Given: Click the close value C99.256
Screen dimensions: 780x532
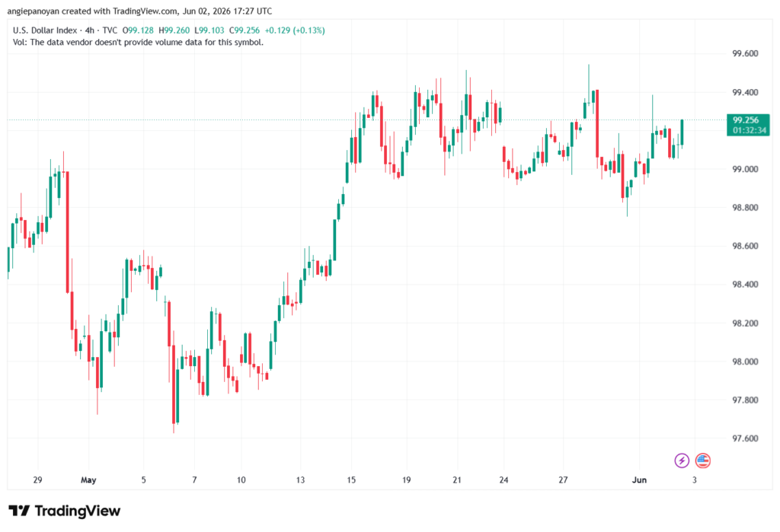Looking at the screenshot, I should point(245,30).
